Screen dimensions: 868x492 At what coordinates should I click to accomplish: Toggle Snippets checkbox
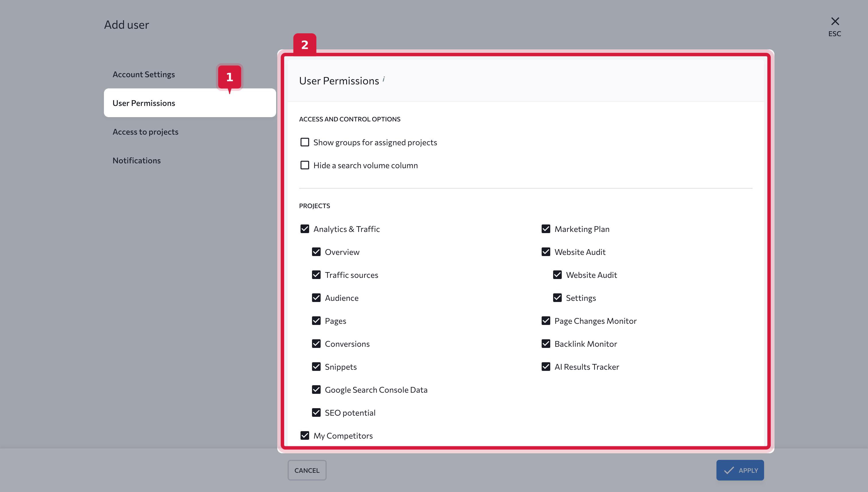pos(316,367)
